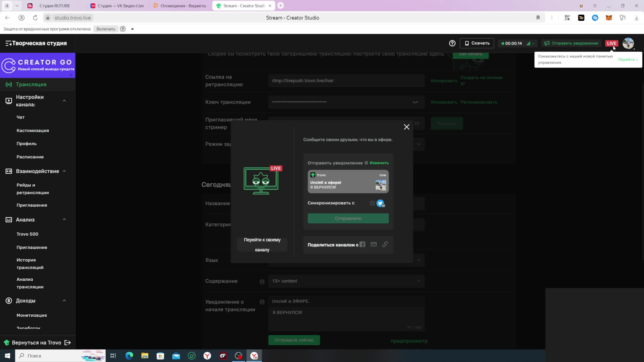
Task: Open a new browser tab
Action: (280, 6)
